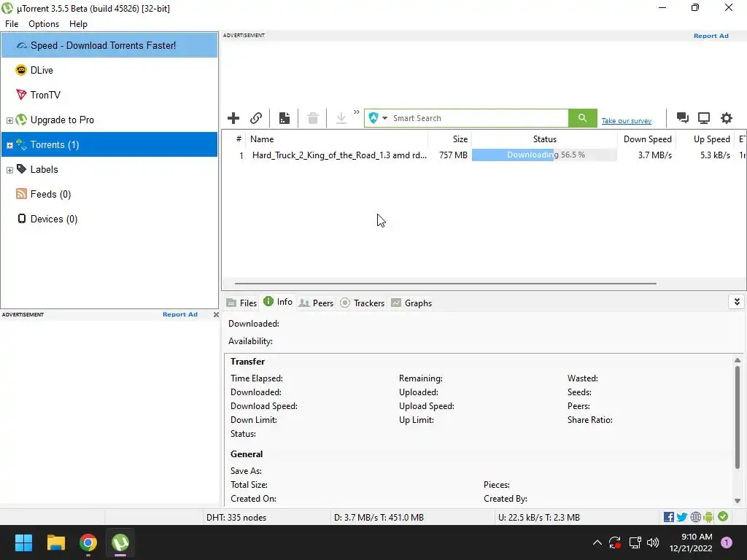Switch to the Peers tab

(317, 303)
